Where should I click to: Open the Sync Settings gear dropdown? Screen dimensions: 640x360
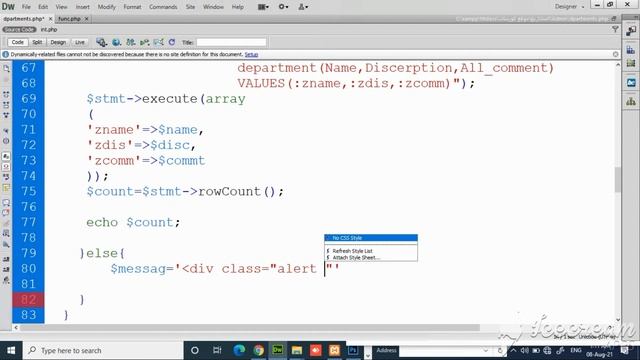click(283, 7)
